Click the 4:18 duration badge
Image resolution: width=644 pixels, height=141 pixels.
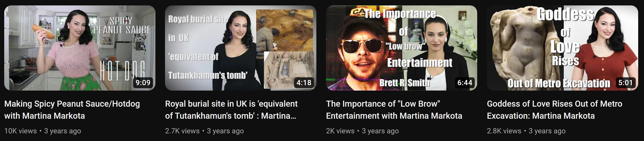(x=304, y=83)
